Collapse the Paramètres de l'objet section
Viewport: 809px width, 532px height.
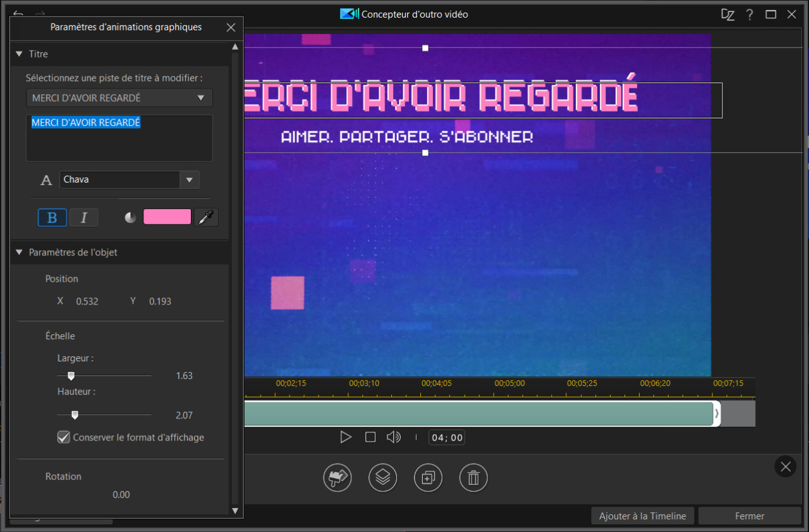click(x=19, y=252)
